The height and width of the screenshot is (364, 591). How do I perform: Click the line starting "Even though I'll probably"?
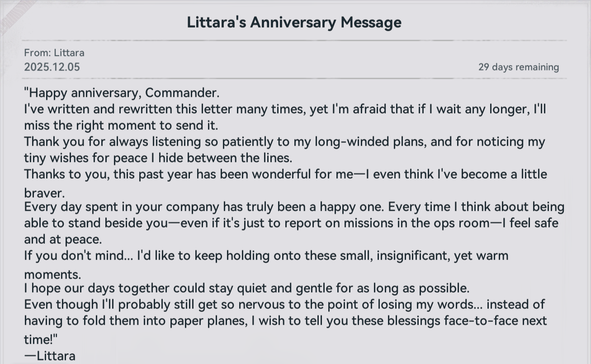pos(284,304)
